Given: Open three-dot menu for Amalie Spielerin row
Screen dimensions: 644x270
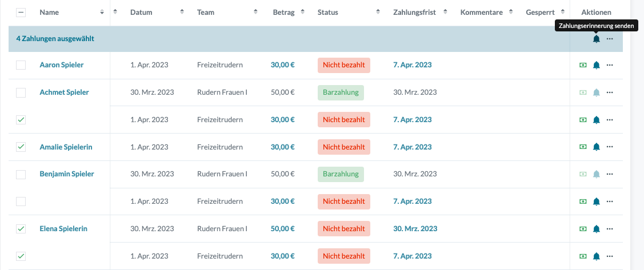Looking at the screenshot, I should click(610, 147).
